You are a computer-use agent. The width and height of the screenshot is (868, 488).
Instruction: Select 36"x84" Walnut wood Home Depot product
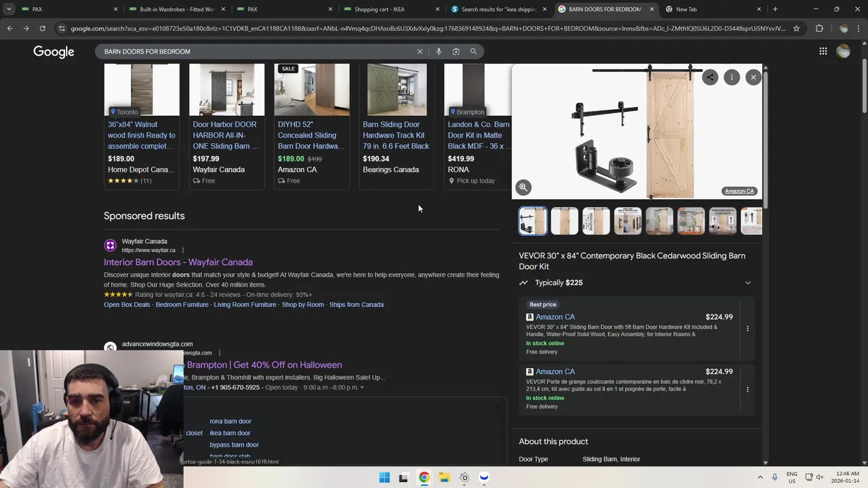(x=142, y=125)
